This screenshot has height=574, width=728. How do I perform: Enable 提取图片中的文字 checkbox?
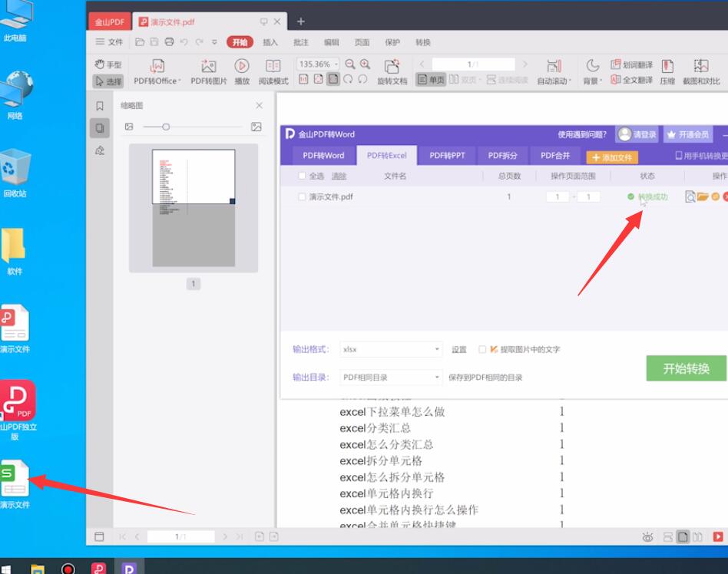click(482, 349)
